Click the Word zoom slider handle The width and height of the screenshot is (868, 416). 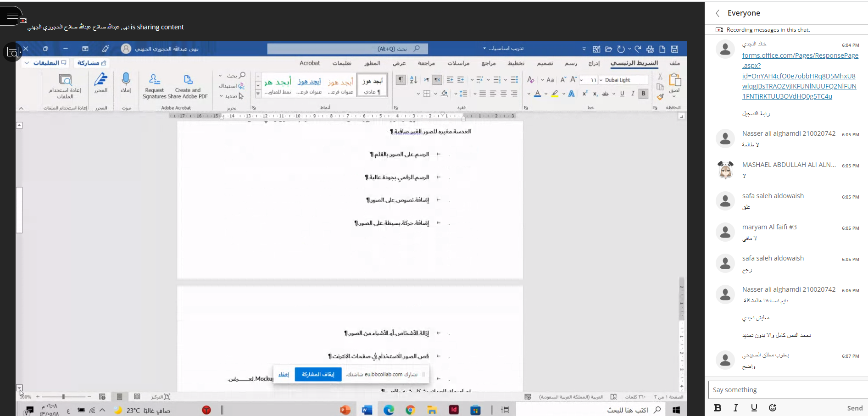[x=63, y=396]
